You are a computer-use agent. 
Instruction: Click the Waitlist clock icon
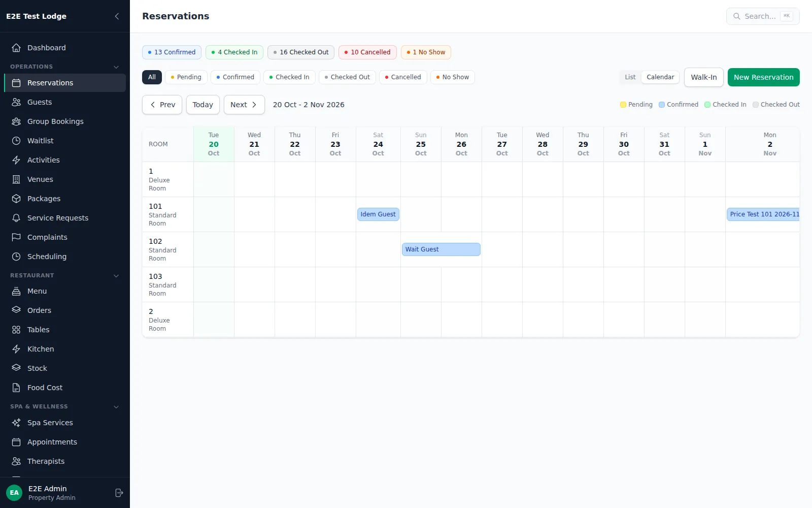point(16,141)
